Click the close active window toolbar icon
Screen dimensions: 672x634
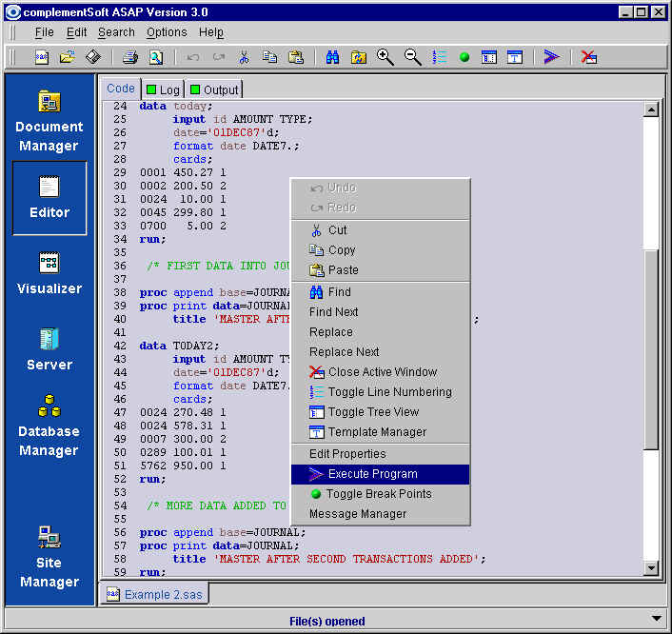point(588,57)
